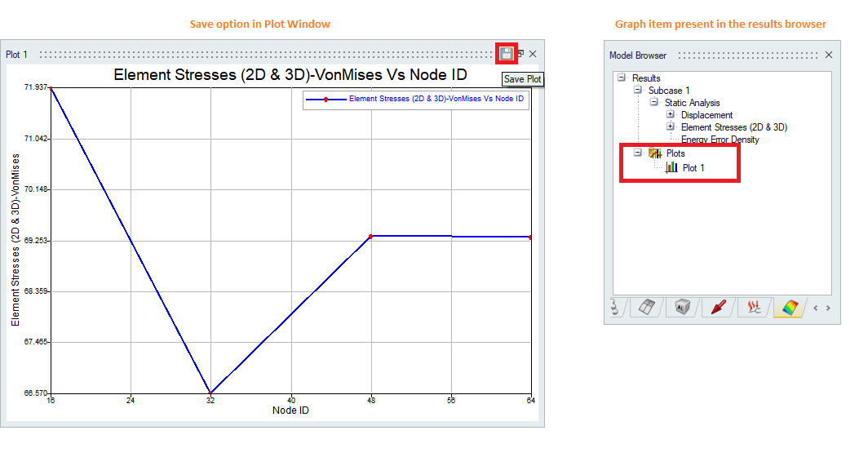Select the Static Analysis tree label

coord(692,103)
